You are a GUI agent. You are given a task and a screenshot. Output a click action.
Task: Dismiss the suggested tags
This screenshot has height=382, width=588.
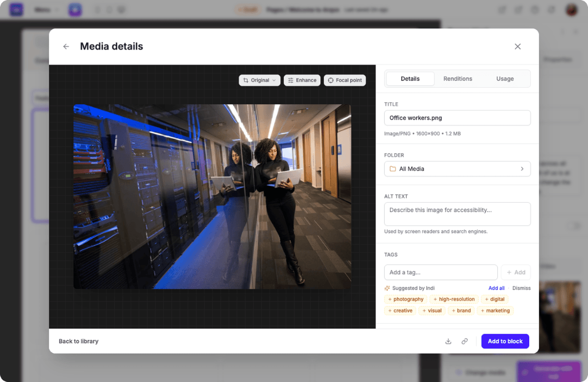pyautogui.click(x=521, y=288)
